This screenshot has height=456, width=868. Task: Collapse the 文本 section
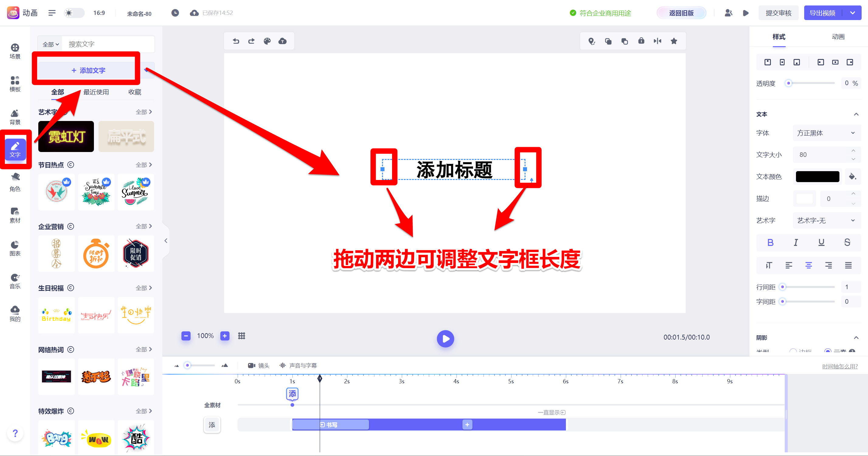pos(856,114)
